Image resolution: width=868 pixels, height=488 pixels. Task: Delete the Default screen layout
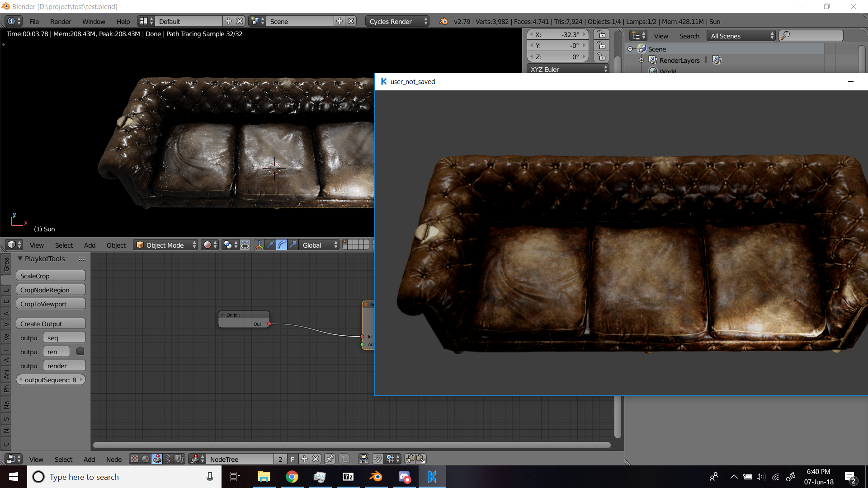(x=240, y=21)
